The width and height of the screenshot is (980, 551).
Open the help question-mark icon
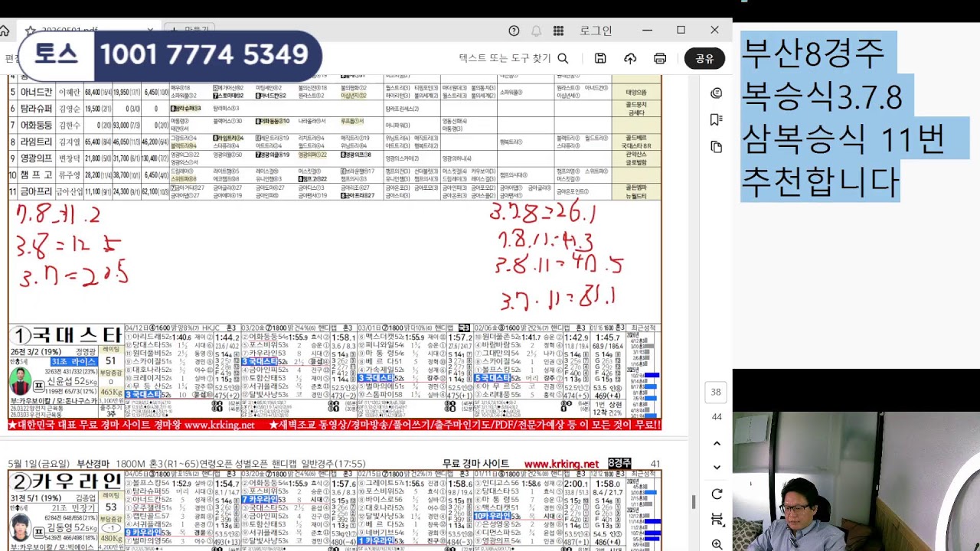514,31
